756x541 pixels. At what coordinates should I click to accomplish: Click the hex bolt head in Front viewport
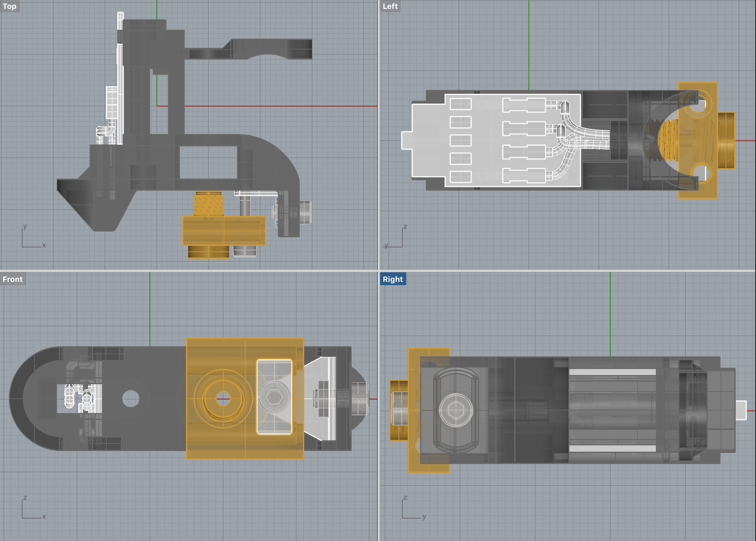pyautogui.click(x=274, y=397)
